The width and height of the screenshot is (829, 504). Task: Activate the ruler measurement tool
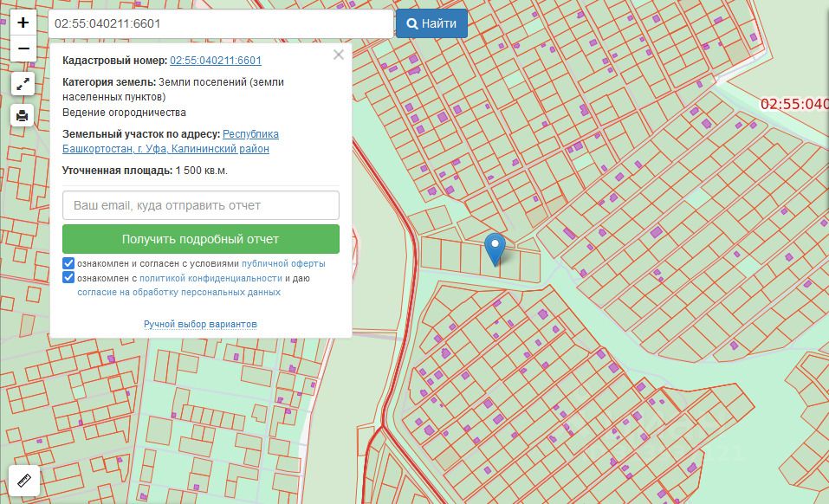(x=24, y=481)
